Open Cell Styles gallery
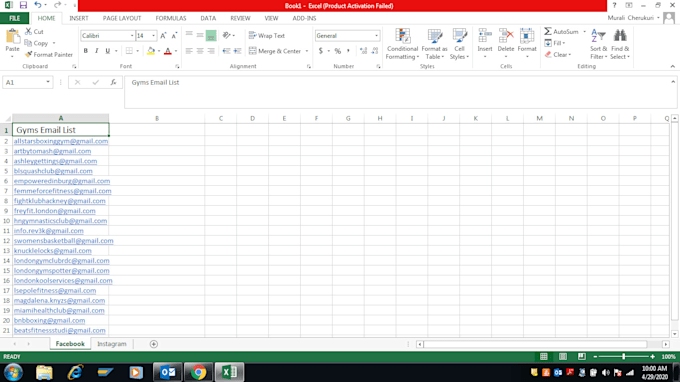This screenshot has width=680, height=382. (x=459, y=44)
